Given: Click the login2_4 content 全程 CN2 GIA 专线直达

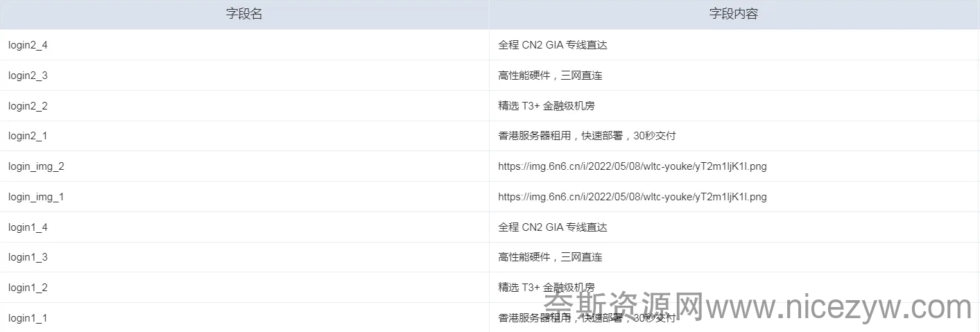Looking at the screenshot, I should (x=553, y=45).
